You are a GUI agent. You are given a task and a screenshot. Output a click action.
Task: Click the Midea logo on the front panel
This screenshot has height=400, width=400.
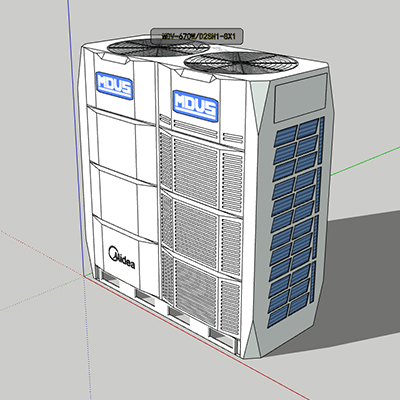click(x=121, y=257)
